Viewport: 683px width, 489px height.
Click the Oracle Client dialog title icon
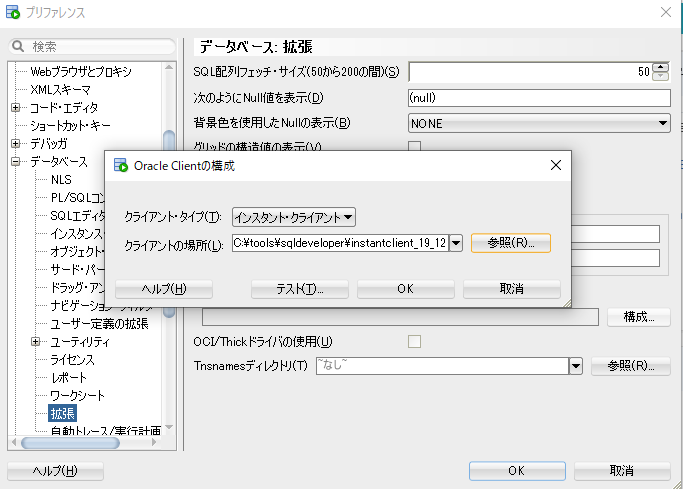pos(121,166)
